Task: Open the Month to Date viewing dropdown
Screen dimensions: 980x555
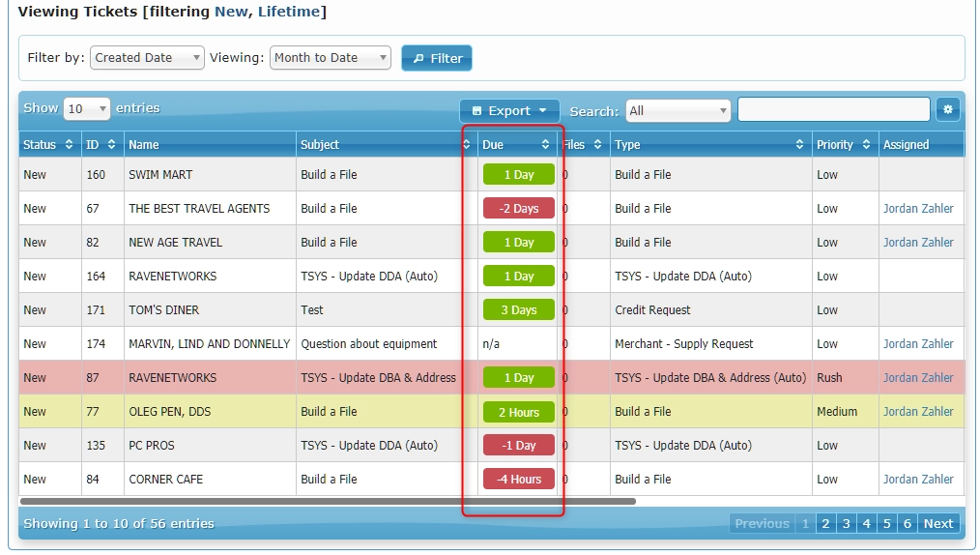Action: click(x=330, y=58)
